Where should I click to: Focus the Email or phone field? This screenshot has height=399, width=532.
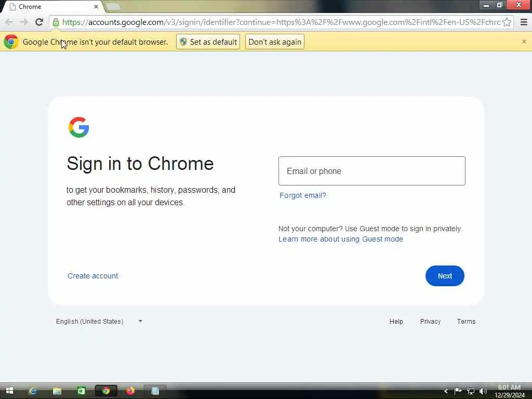click(372, 171)
